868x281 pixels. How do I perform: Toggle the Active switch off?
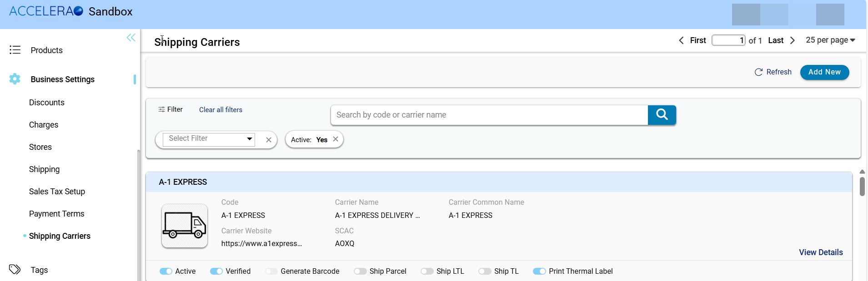pos(166,271)
